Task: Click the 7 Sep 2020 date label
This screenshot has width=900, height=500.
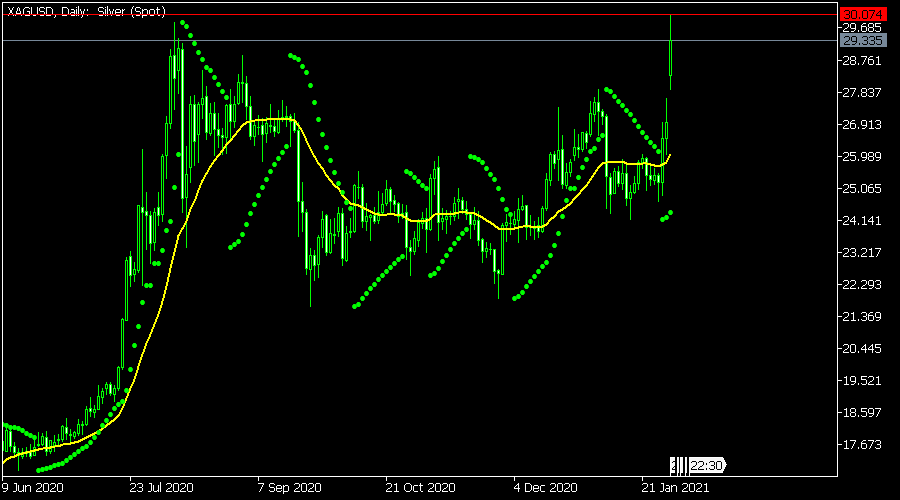Action: (x=290, y=488)
